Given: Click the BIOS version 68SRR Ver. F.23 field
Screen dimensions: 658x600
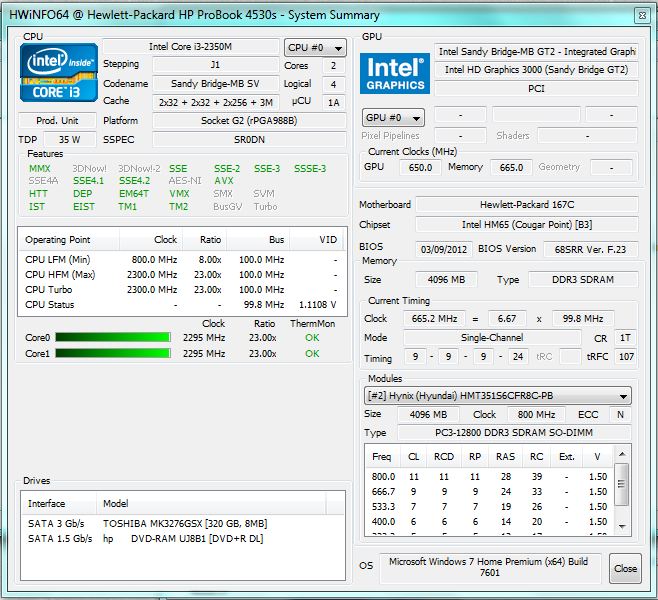Looking at the screenshot, I should click(590, 249).
